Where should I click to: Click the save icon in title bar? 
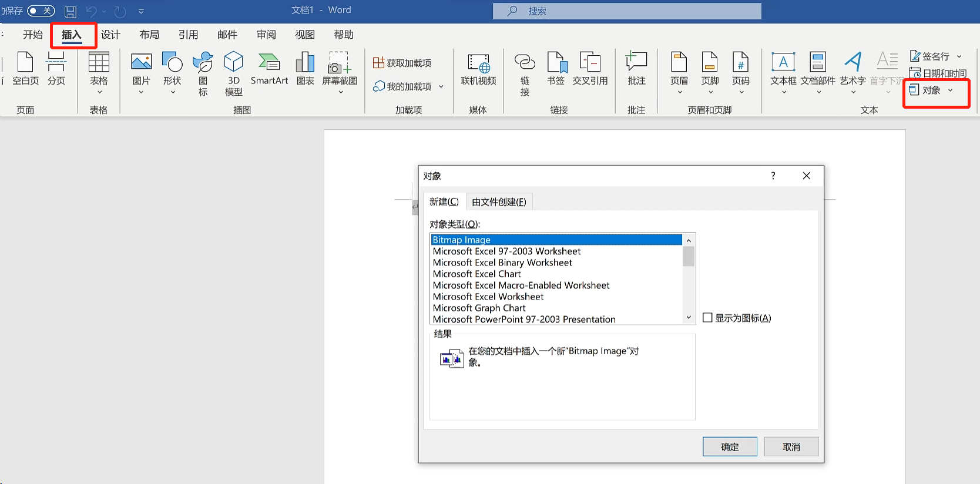click(71, 11)
